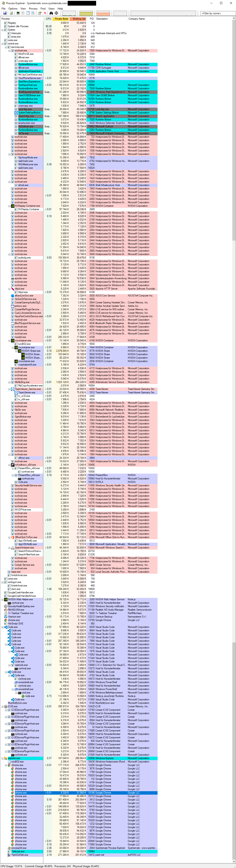Click the PaintDotNet.exe process icon
The height and width of the screenshot is (868, 236).
click(9, 855)
